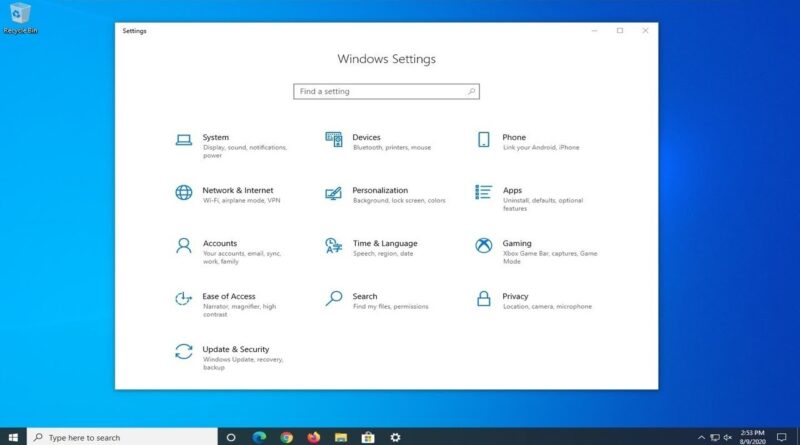Image resolution: width=800 pixels, height=445 pixels.
Task: Launch Google Chrome from taskbar
Action: (x=286, y=437)
